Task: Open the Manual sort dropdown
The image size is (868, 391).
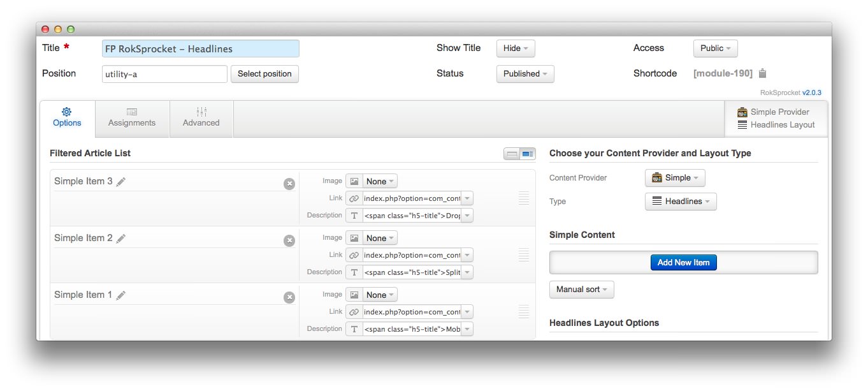Action: click(x=582, y=290)
